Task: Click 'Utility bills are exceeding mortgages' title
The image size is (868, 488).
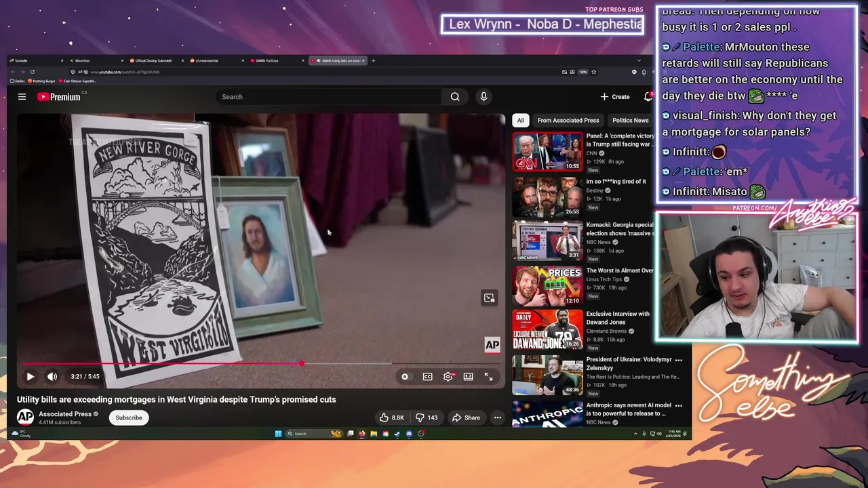Action: click(176, 399)
